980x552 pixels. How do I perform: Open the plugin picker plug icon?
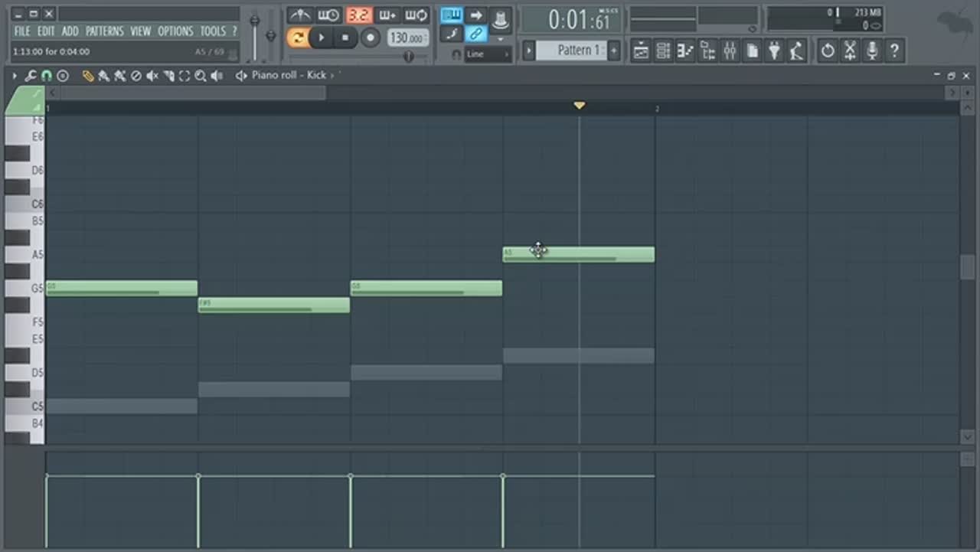(775, 51)
